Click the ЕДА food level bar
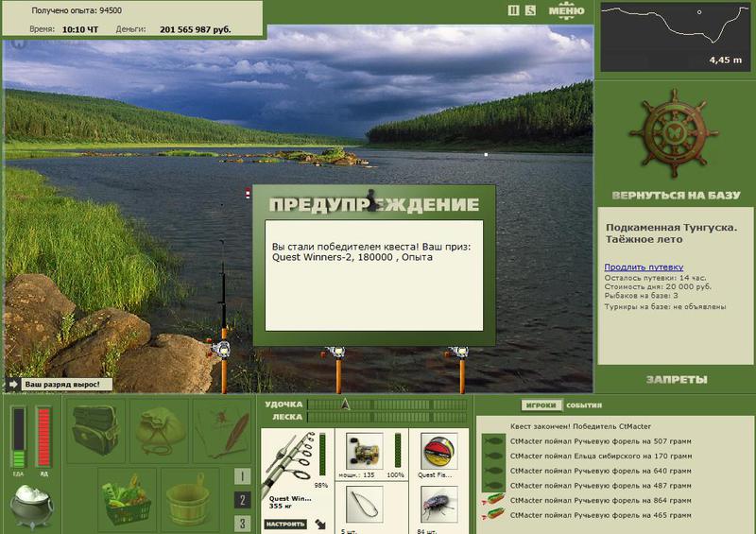756x534 pixels. tap(18, 438)
